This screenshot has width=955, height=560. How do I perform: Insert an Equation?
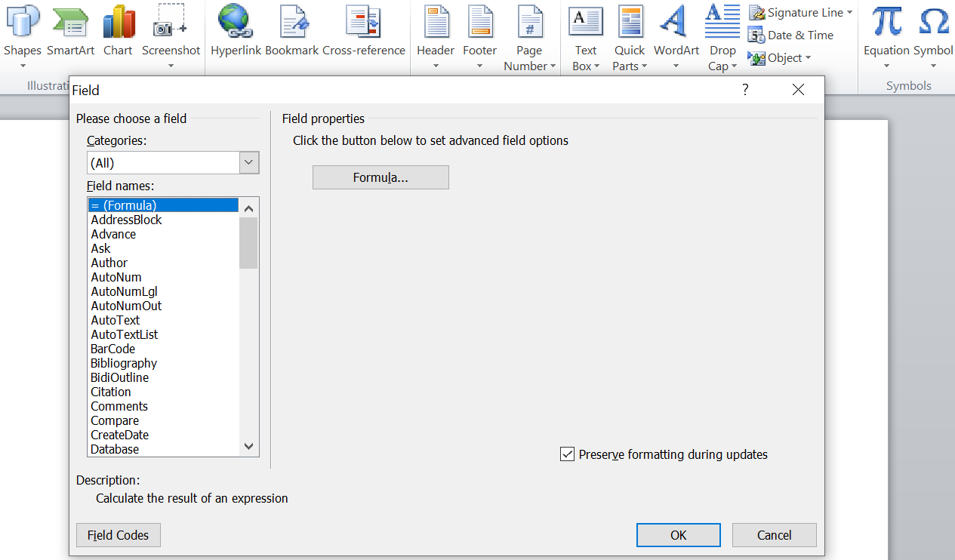tap(887, 36)
